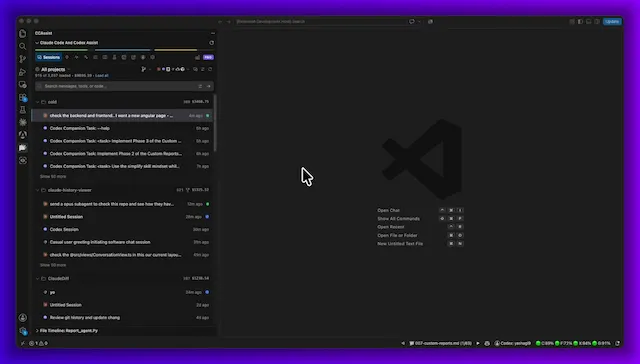
Task: Toggle primary sidebar layout icon in title bar
Action: 580,22
